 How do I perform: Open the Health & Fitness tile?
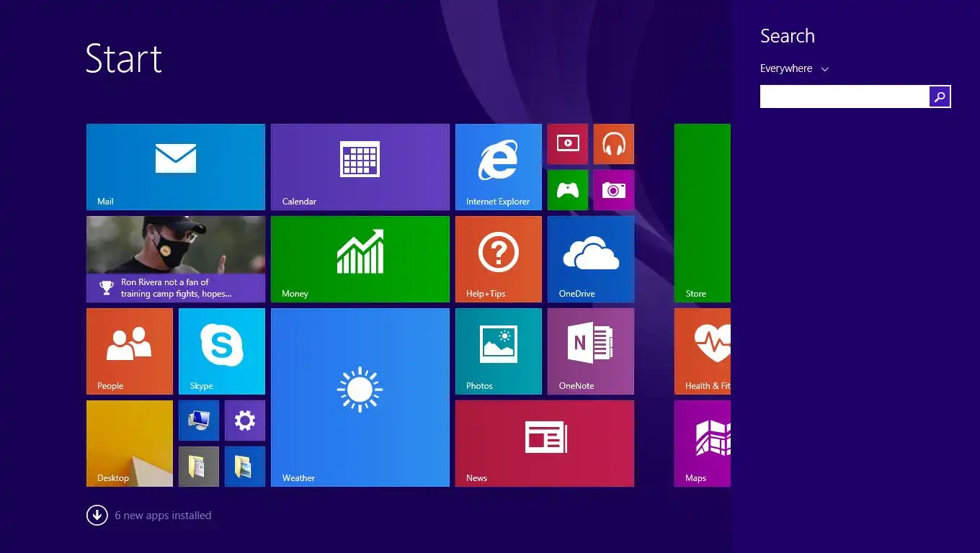[703, 351]
